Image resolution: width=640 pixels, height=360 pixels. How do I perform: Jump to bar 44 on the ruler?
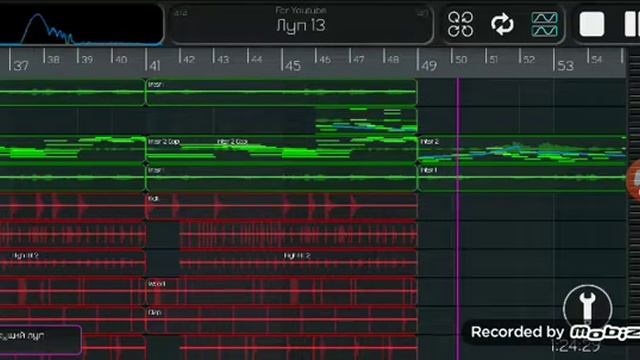click(x=256, y=60)
